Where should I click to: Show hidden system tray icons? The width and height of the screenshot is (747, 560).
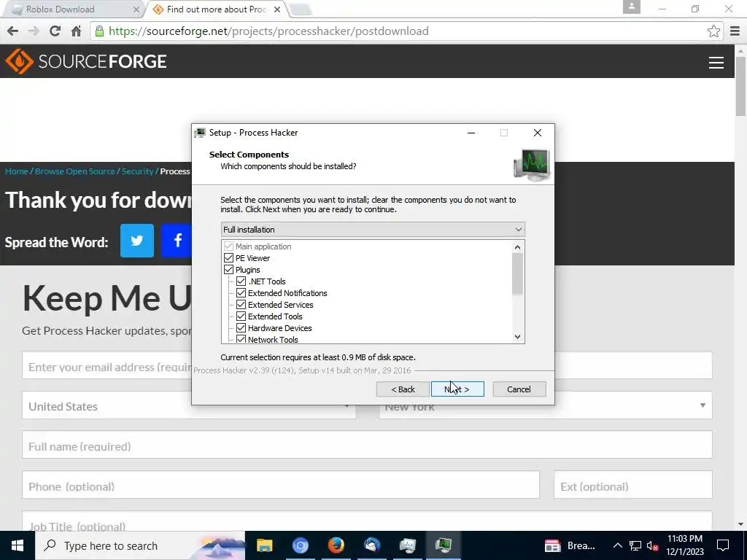tap(617, 545)
